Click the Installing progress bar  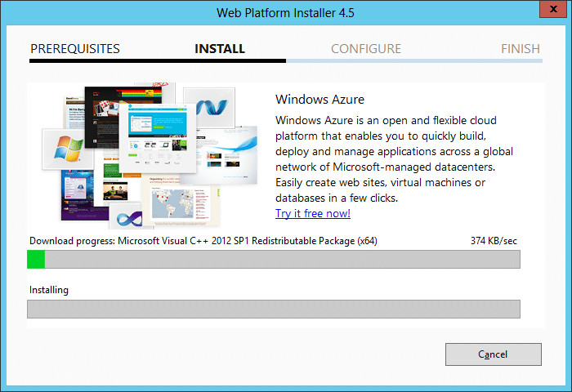point(274,310)
